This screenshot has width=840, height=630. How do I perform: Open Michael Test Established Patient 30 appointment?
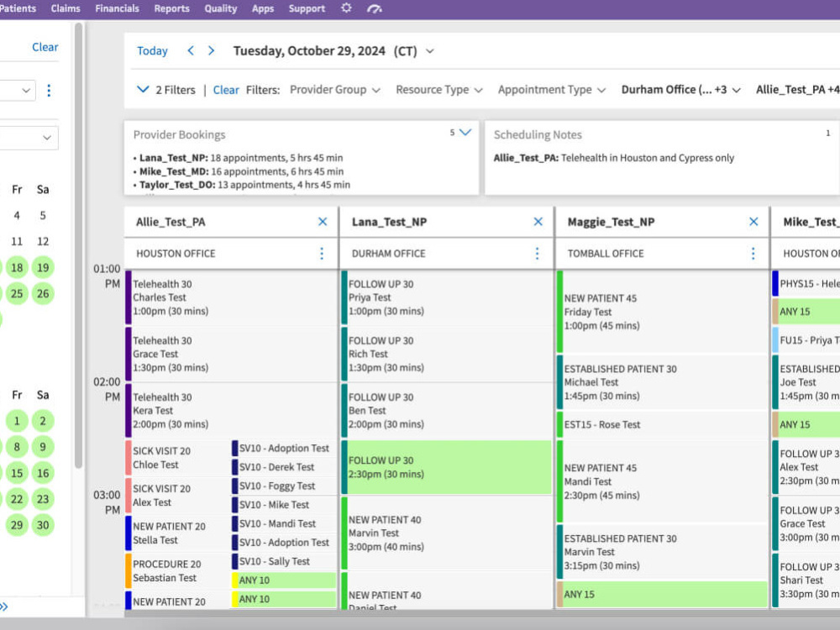662,382
